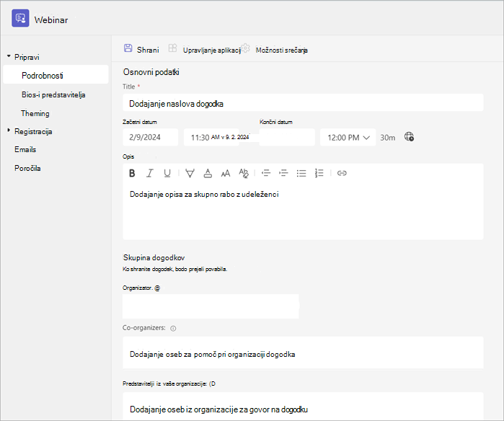Underline the selected text
The width and height of the screenshot is (504, 421).
[x=167, y=173]
